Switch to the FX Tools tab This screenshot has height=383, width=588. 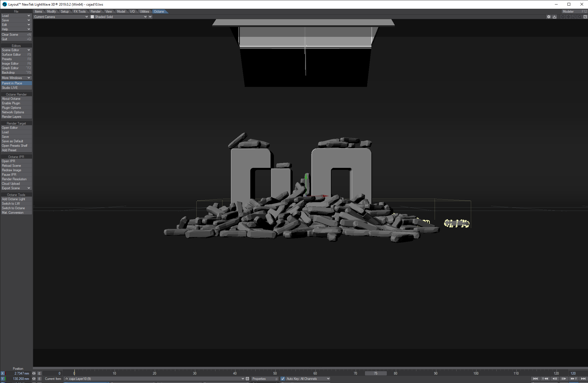[80, 12]
